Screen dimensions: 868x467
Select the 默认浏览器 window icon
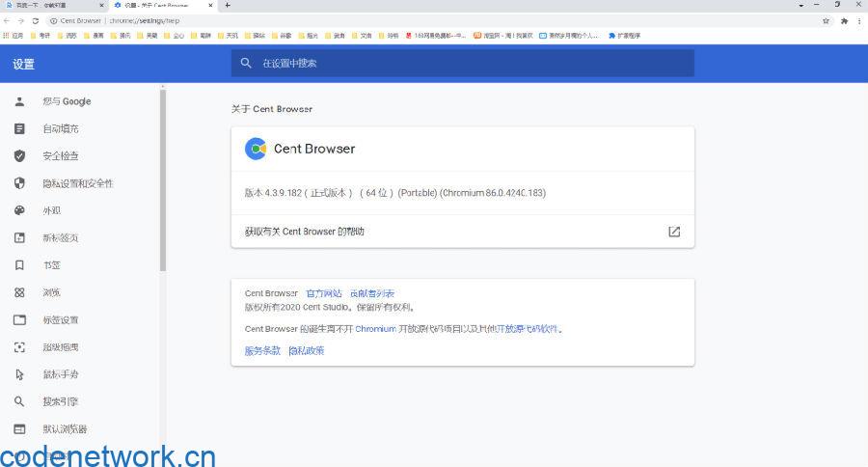pyautogui.click(x=19, y=428)
